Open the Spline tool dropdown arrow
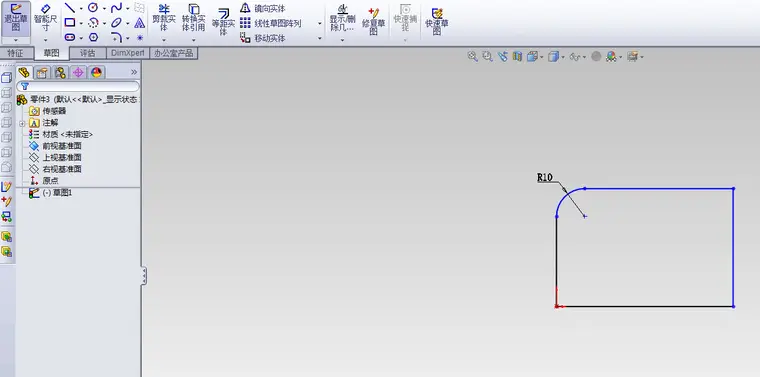760x377 pixels. pos(127,8)
